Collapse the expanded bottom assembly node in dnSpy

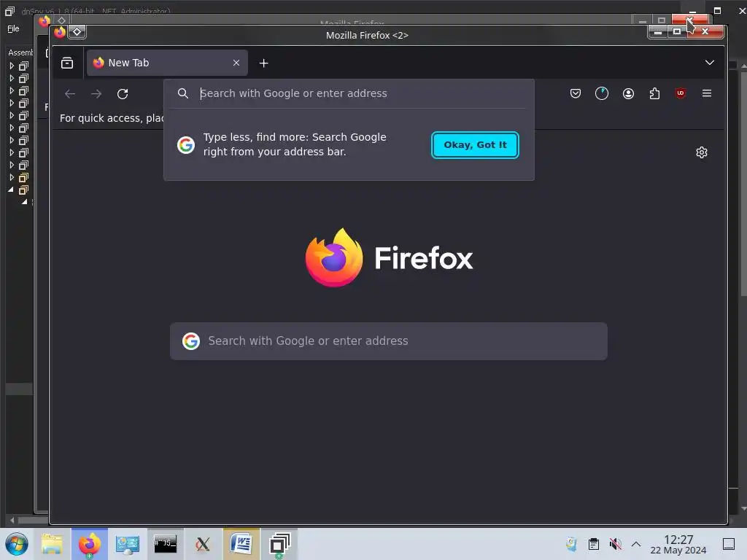11,190
